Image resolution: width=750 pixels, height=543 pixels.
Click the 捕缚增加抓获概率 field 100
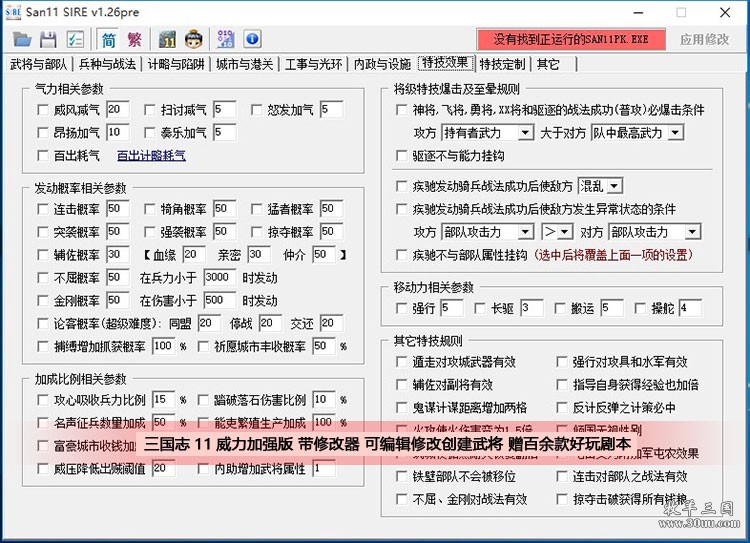point(164,346)
